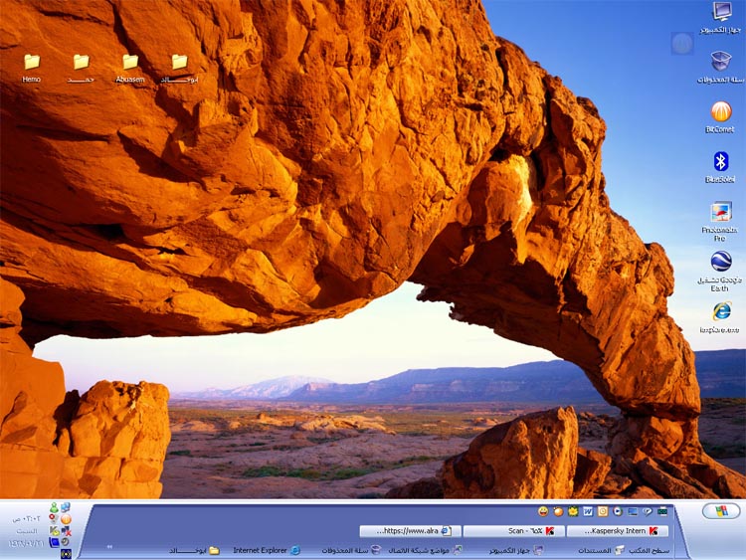Viewport: 746px width, 560px height.
Task: Click the dark green quick launch icon
Action: coord(661,511)
